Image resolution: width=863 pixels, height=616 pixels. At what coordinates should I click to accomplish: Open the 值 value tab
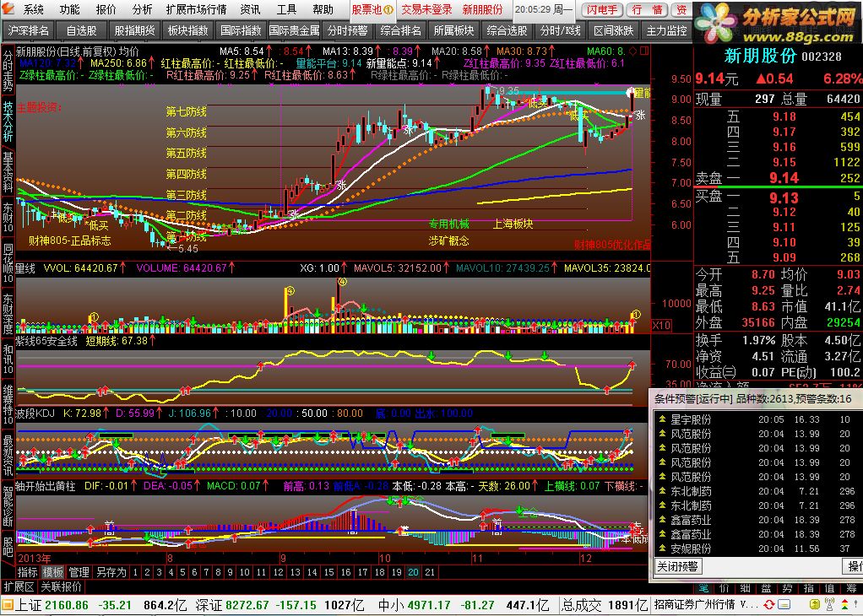pos(829,588)
